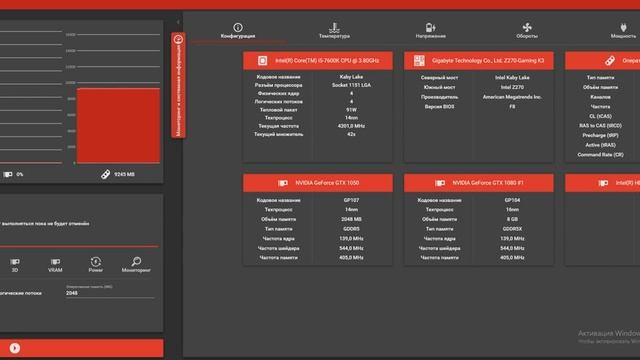Click the RAM icon beside 9245 MB
The image size is (640, 360).
pyautogui.click(x=105, y=174)
